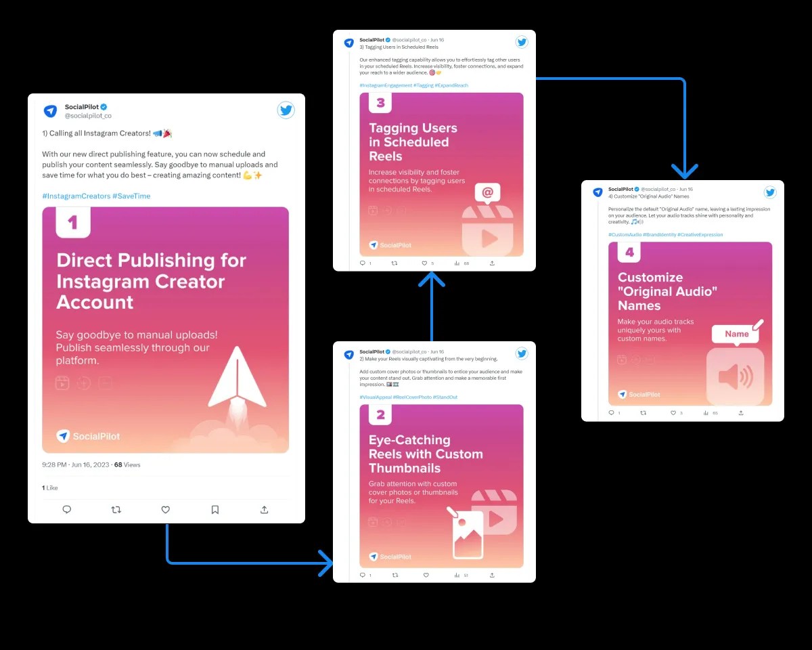Like the Direct Publishing tweet
The image size is (812, 650).
(165, 510)
